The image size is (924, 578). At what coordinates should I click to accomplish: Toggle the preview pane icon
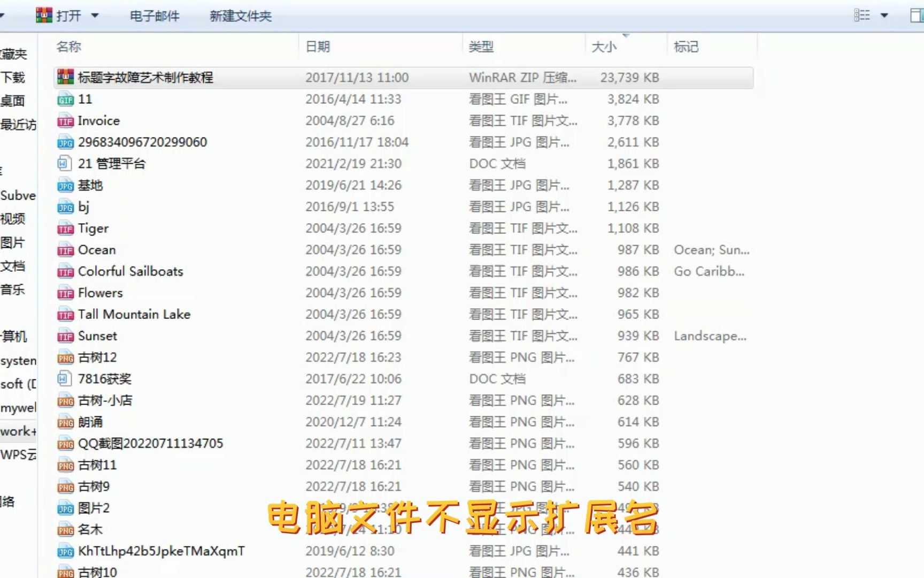[x=917, y=15]
